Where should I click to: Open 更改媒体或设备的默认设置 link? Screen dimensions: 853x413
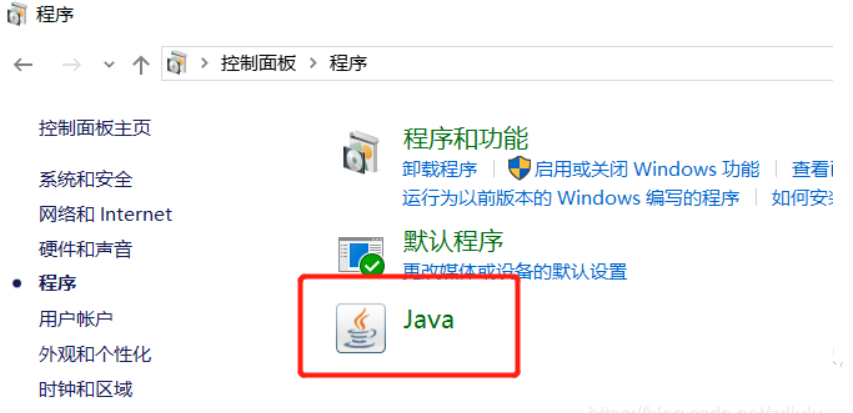[x=515, y=270]
